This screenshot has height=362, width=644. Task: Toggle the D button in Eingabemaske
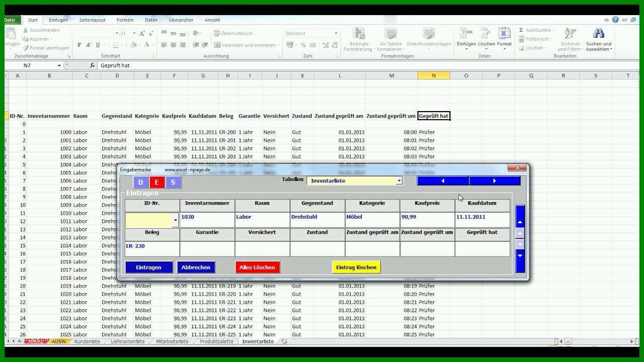click(x=141, y=183)
